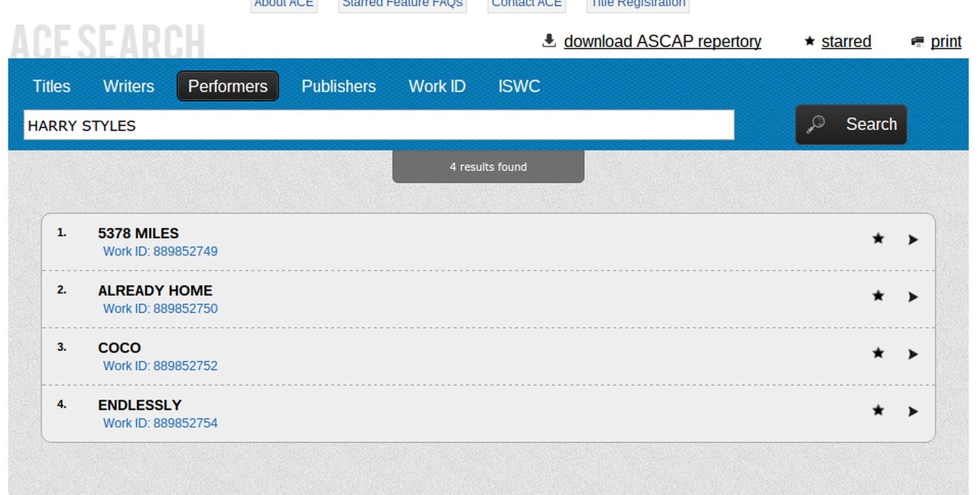Click the HARRY STYLES search input field
This screenshot has width=980, height=495.
tap(379, 125)
